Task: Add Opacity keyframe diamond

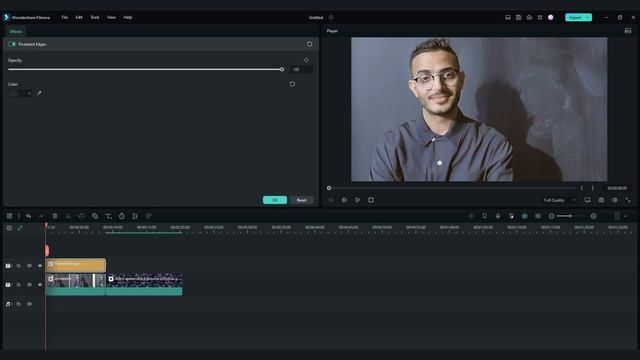Action: tap(306, 60)
